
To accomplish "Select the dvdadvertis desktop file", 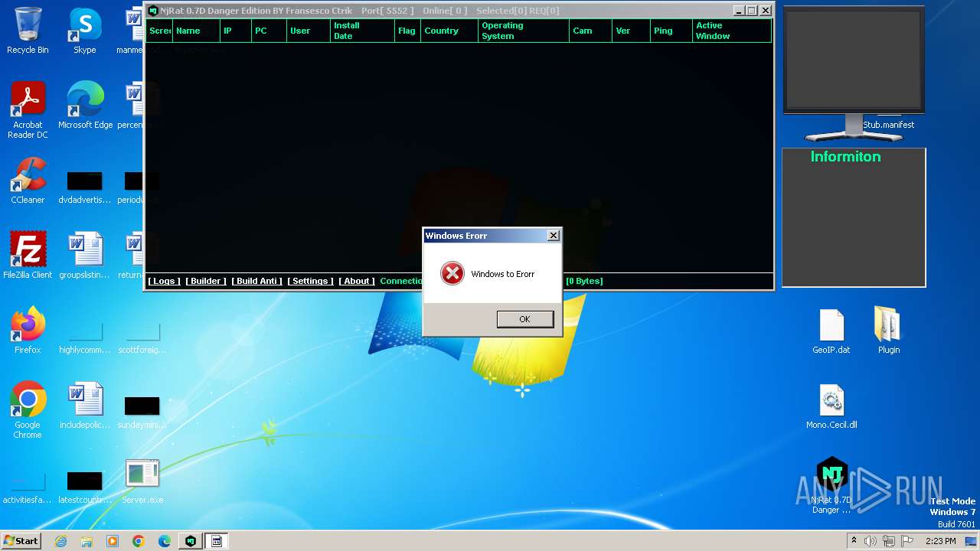I will (84, 187).
